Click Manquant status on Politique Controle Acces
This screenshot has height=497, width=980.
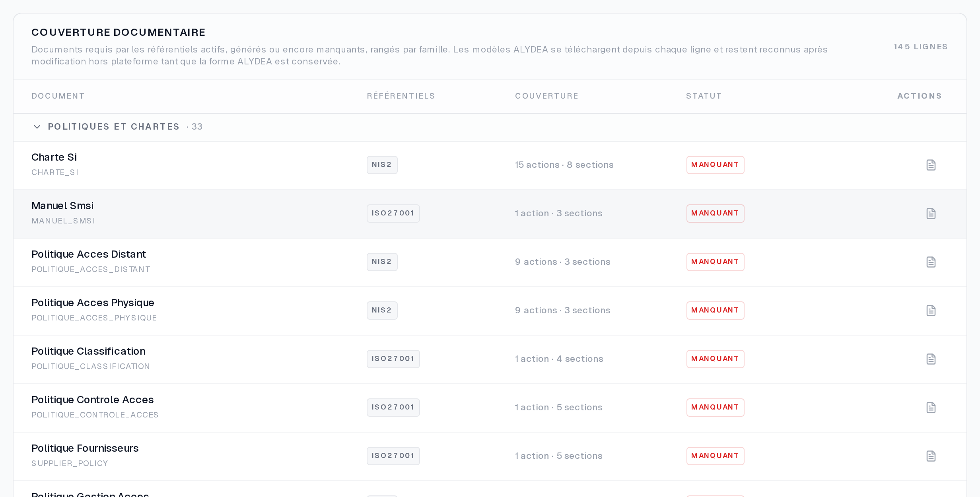click(x=715, y=408)
